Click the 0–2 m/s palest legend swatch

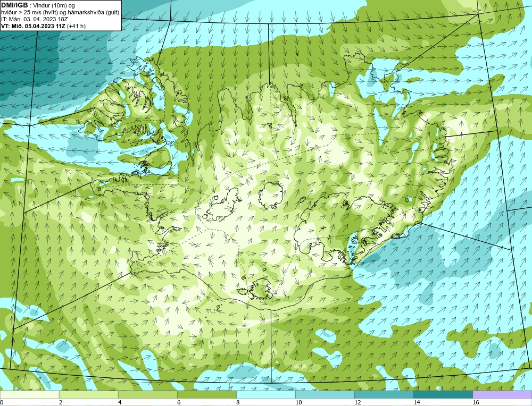(x=29, y=394)
